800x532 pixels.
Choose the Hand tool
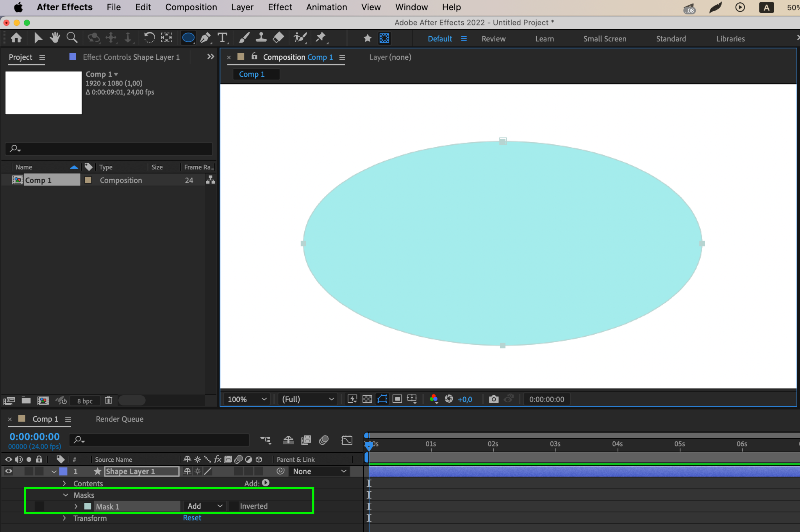point(55,38)
